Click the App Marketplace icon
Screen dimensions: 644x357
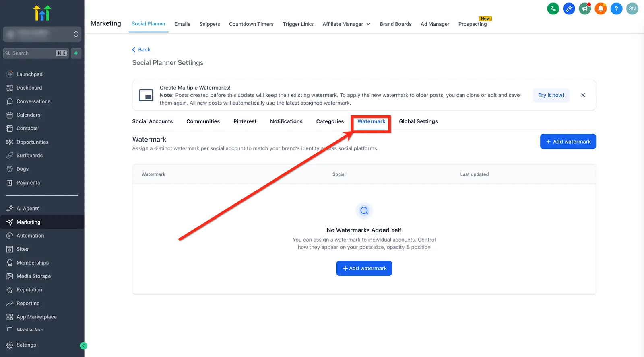(10, 317)
